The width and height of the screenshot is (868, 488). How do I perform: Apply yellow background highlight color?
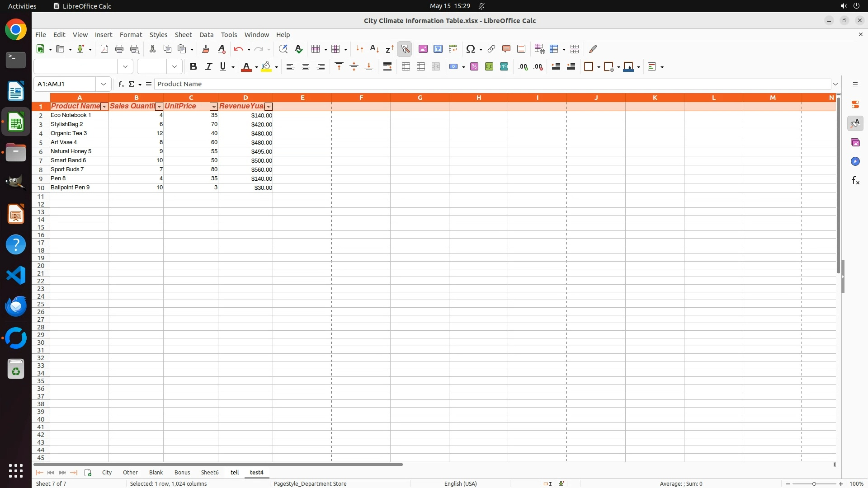tap(266, 67)
